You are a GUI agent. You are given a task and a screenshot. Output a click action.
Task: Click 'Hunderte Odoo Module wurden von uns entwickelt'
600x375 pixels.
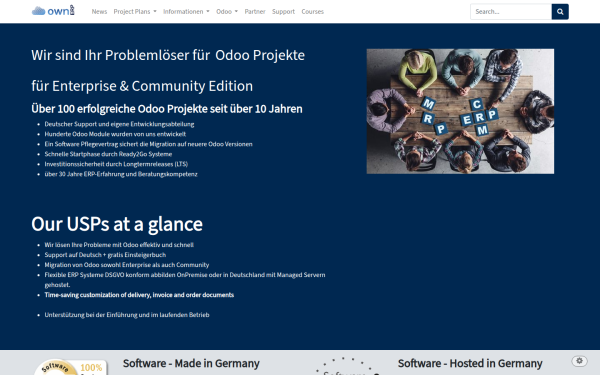(x=115, y=134)
